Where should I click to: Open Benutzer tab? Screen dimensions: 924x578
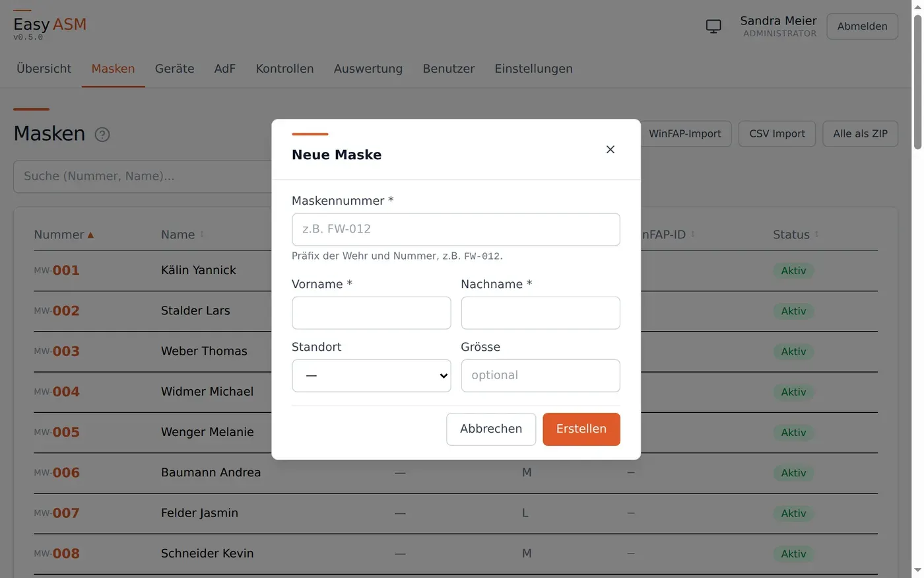point(449,69)
